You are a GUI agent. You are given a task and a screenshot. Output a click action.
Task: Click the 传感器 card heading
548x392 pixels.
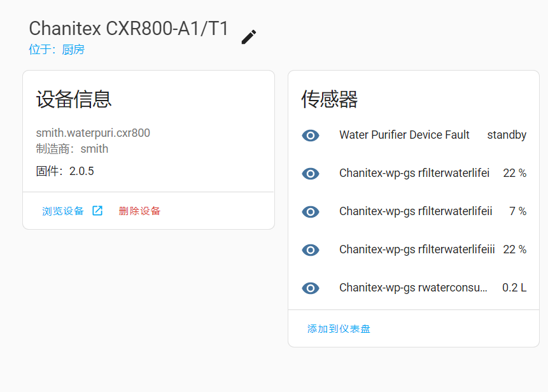(329, 99)
